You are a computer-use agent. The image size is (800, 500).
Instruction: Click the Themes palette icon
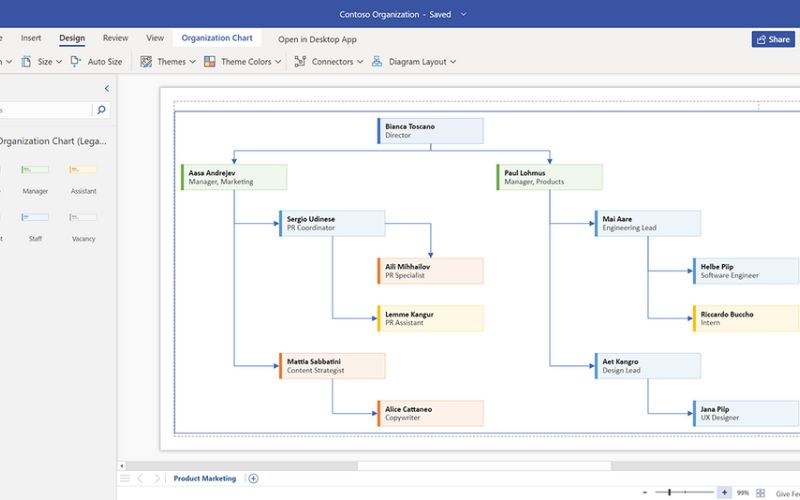pyautogui.click(x=146, y=62)
